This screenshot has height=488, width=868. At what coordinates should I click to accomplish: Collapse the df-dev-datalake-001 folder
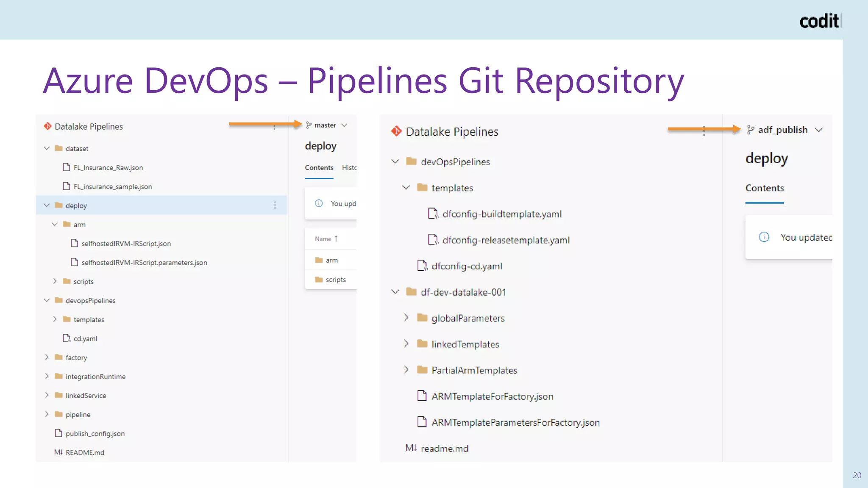[x=395, y=291]
